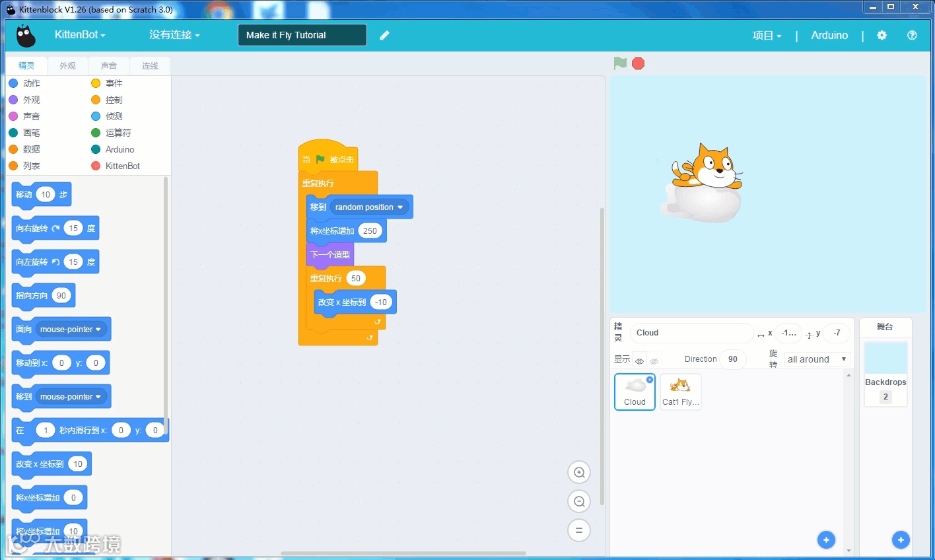
Task: Click the 向右旋转 15 度 palette block
Action: coord(55,228)
